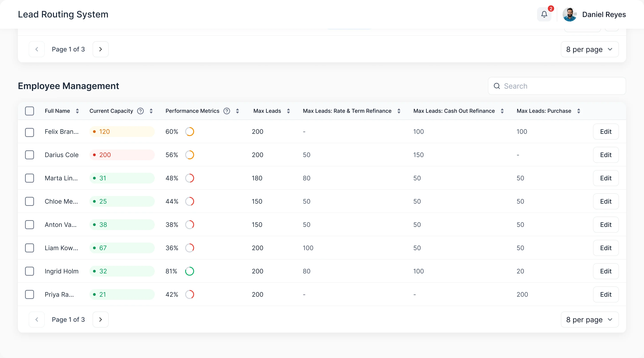Sort by Current Capacity arrows

tap(151, 111)
